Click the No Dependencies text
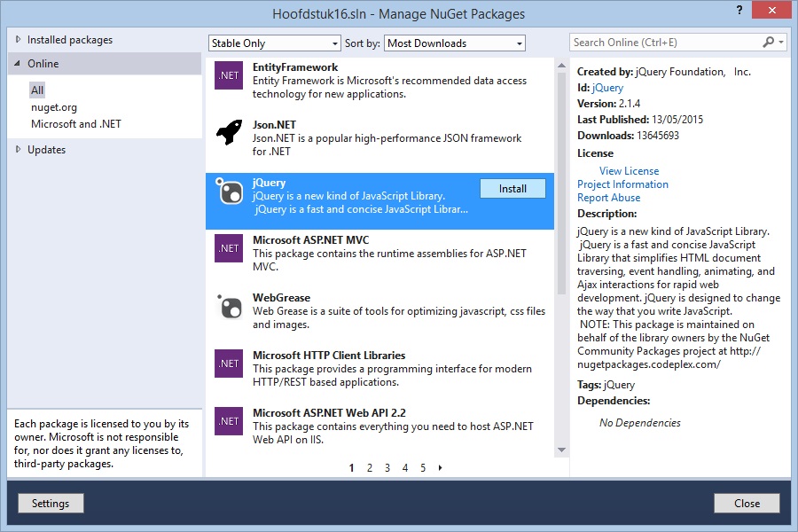 click(x=639, y=423)
